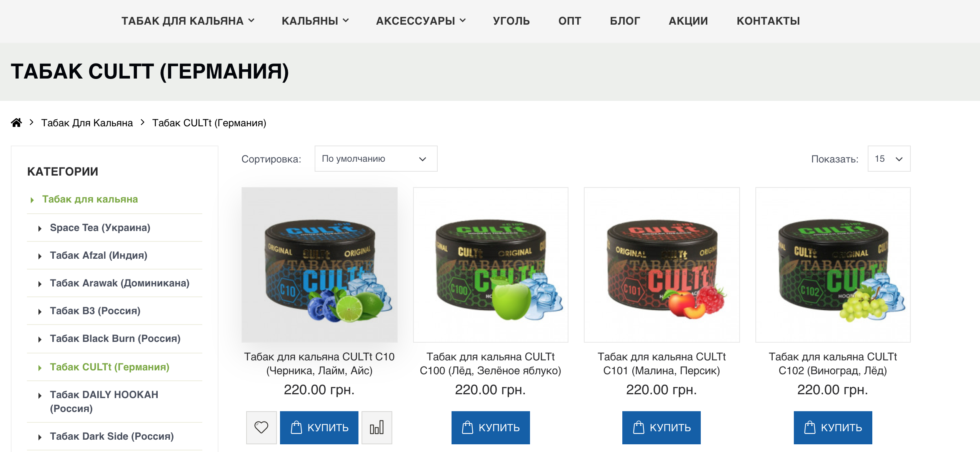Click arrow icon beside Табак для кальяна category
This screenshot has width=980, height=452.
point(32,200)
